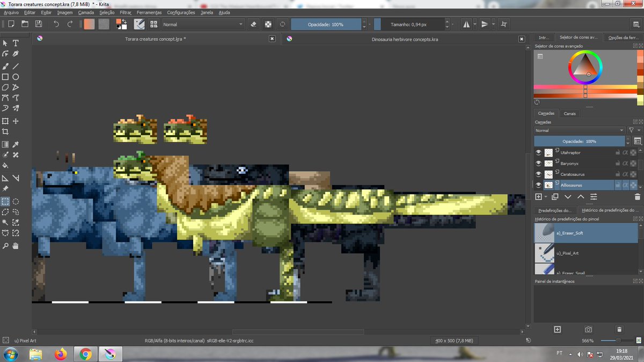Select the Elliptical Selection tool
The width and height of the screenshot is (644, 362).
(x=16, y=202)
